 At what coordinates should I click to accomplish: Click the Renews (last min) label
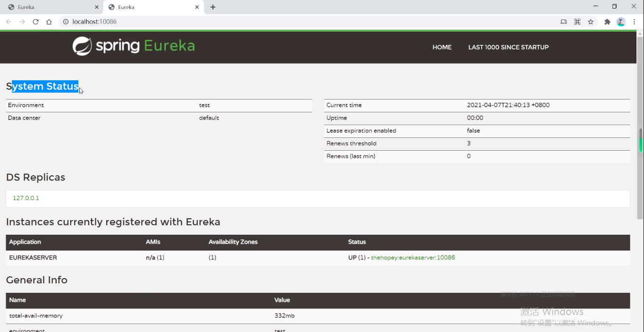point(351,156)
